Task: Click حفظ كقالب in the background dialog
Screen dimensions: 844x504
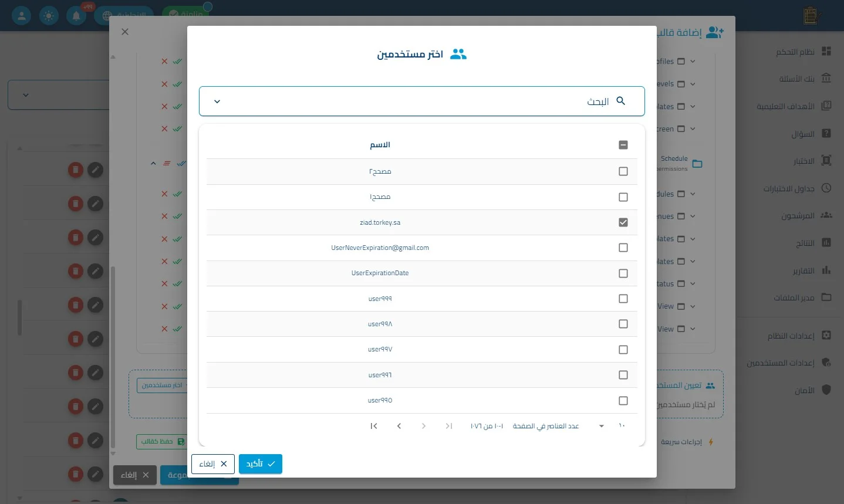Action: point(162,441)
